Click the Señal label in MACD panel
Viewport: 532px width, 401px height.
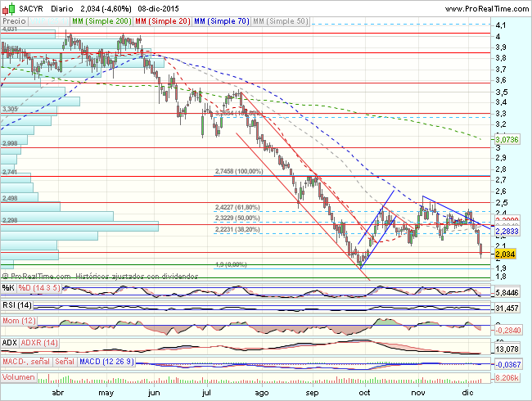coord(65,363)
